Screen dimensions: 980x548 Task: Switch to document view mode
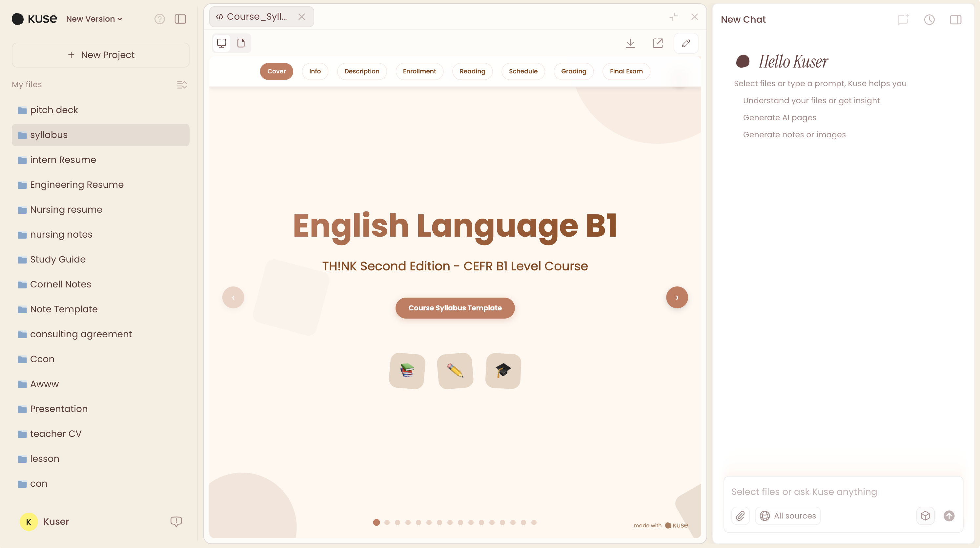pos(241,43)
